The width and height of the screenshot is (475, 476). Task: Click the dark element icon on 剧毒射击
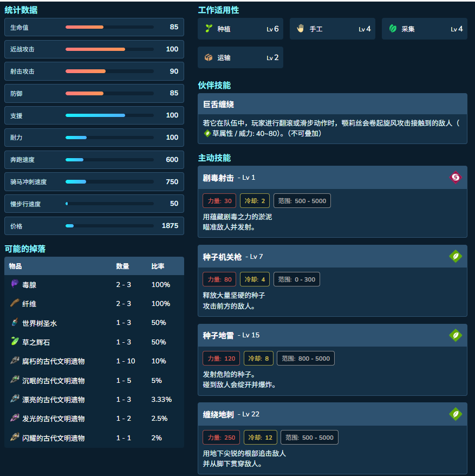click(x=456, y=177)
